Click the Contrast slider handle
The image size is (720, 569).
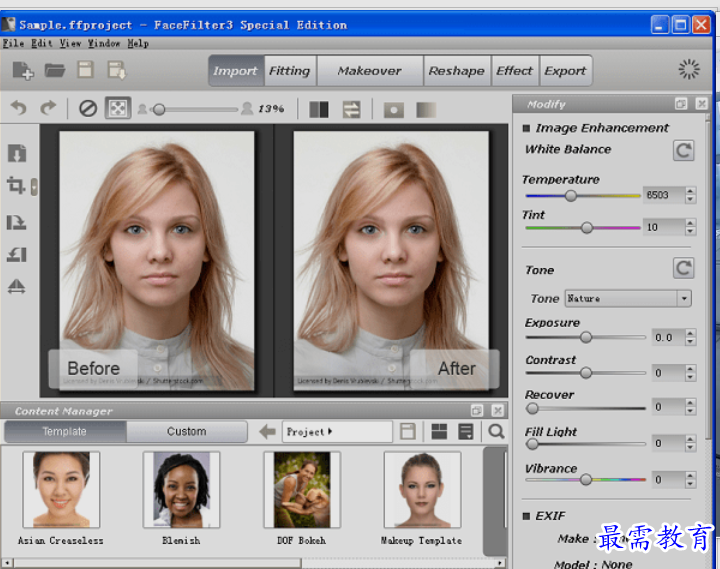point(585,372)
